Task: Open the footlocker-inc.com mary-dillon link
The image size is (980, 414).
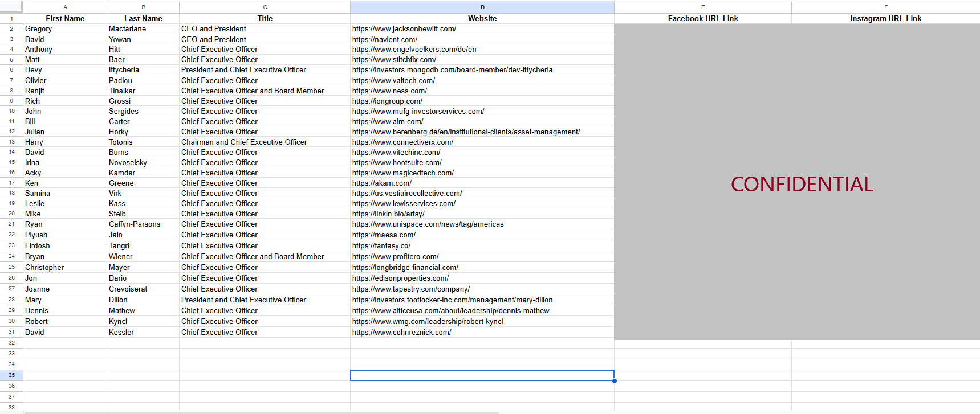Action: [453, 300]
